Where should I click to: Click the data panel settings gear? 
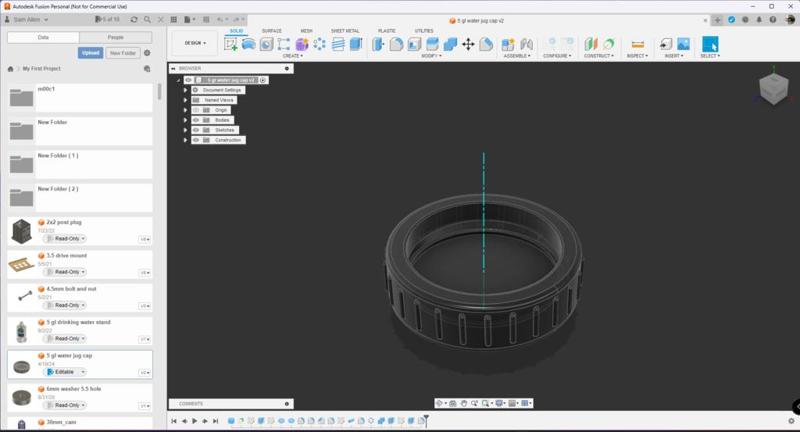(x=147, y=53)
